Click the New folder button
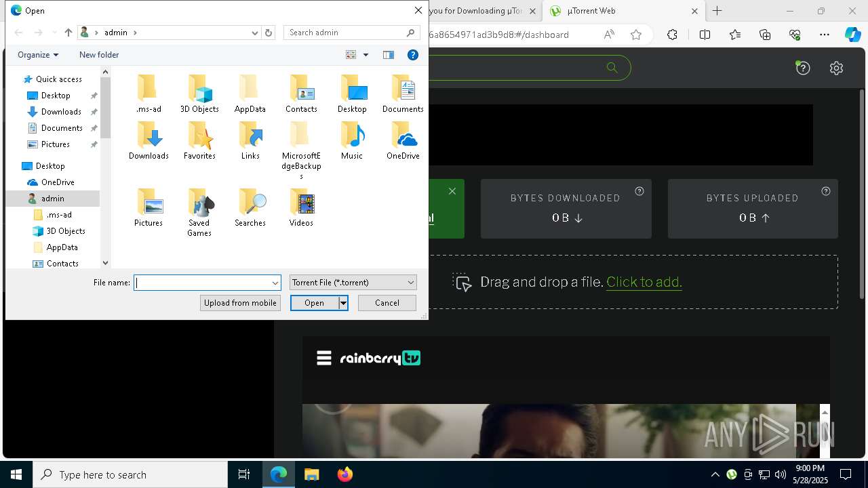 [x=99, y=55]
